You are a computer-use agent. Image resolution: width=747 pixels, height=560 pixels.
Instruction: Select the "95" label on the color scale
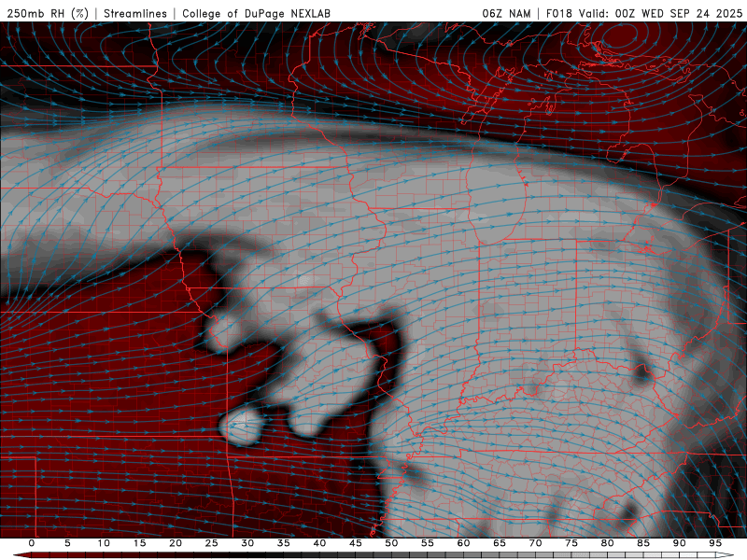click(x=715, y=543)
